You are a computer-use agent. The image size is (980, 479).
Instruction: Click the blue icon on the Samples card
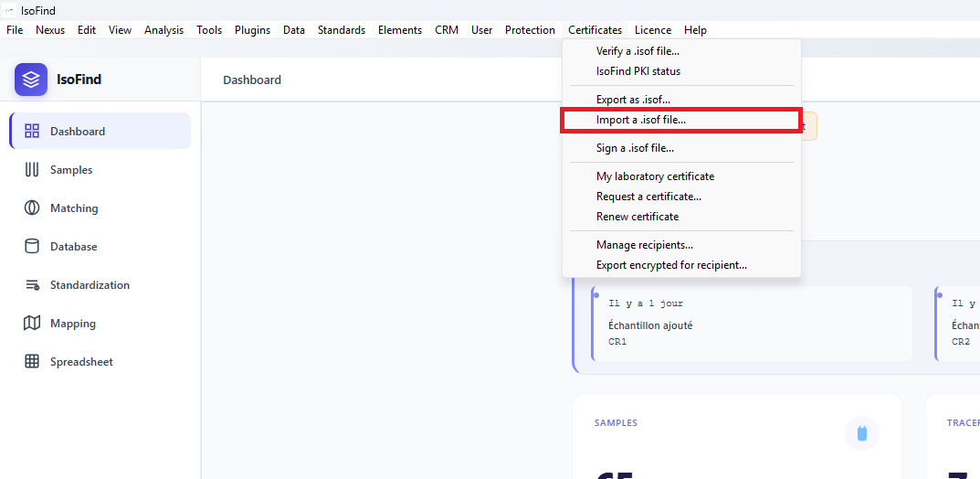pyautogui.click(x=862, y=432)
